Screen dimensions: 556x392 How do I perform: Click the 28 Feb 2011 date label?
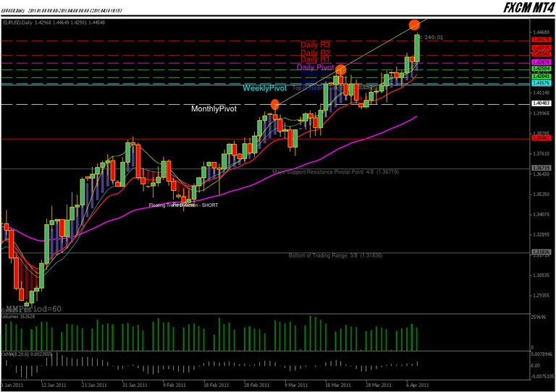256,385
